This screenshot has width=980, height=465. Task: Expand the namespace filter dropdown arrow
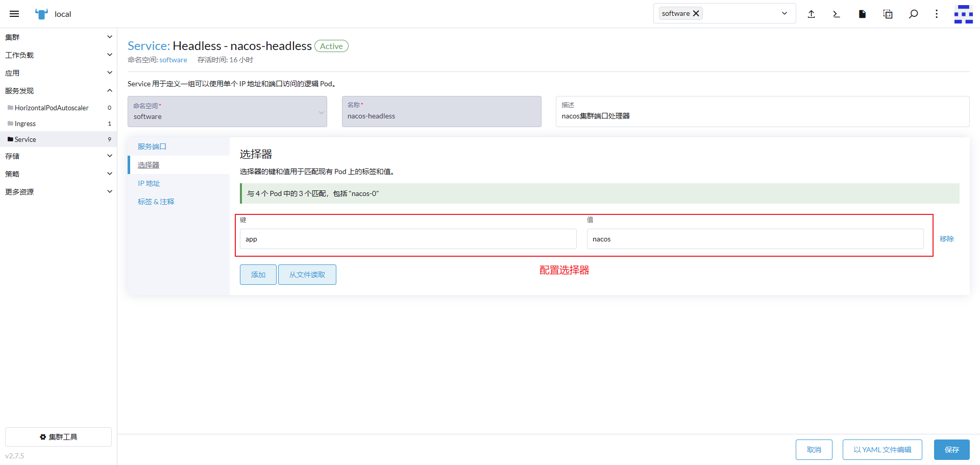(x=785, y=13)
